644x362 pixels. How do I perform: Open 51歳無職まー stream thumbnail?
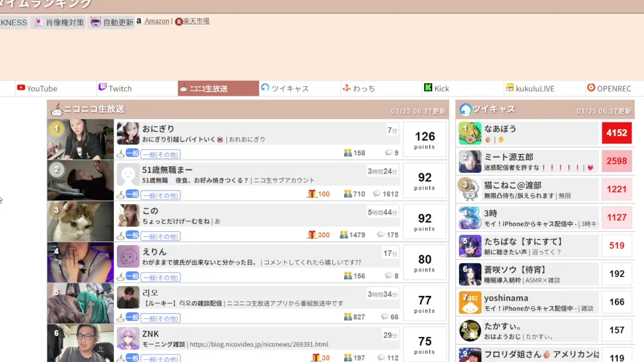click(80, 180)
